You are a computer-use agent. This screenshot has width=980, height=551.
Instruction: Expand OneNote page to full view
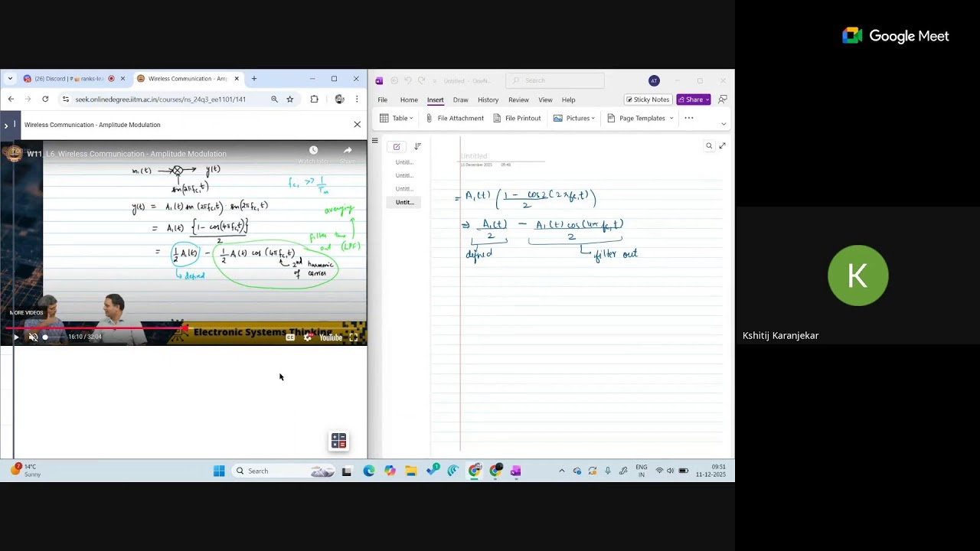[x=722, y=145]
